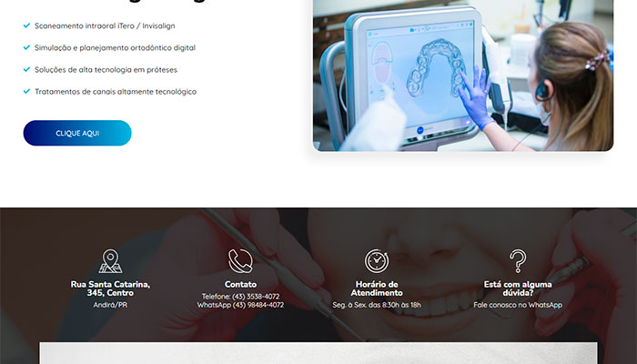Open the Rua Santa Catarina address heading
This screenshot has width=637, height=364.
point(110,288)
